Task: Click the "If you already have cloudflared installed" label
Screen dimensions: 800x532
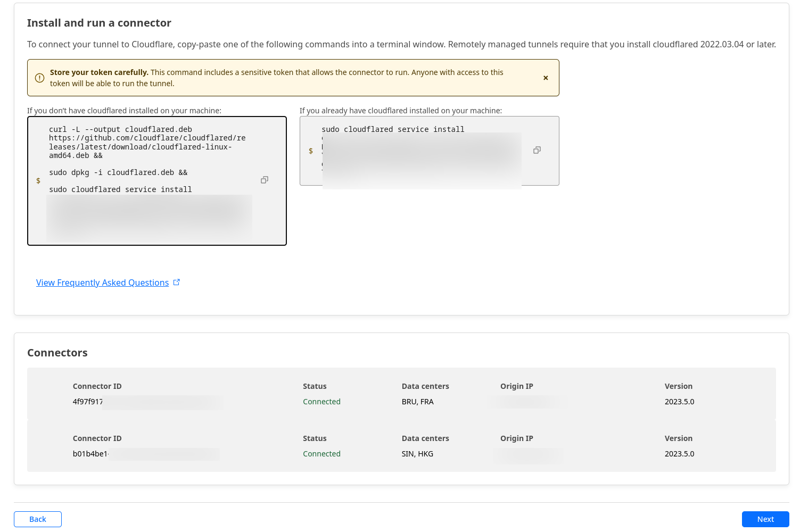Action: [401, 111]
